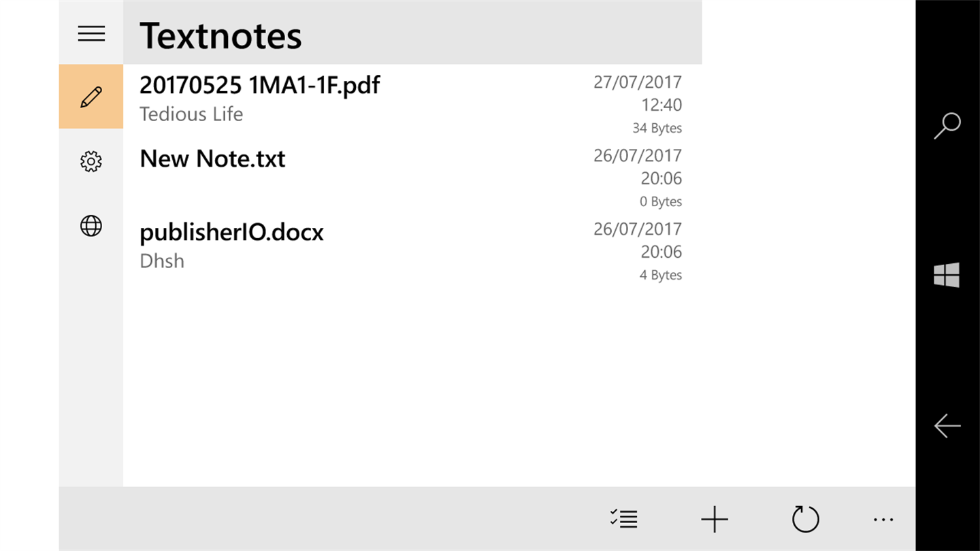The width and height of the screenshot is (980, 551).
Task: Click the 27/07/2017 date of first note
Action: click(x=638, y=82)
